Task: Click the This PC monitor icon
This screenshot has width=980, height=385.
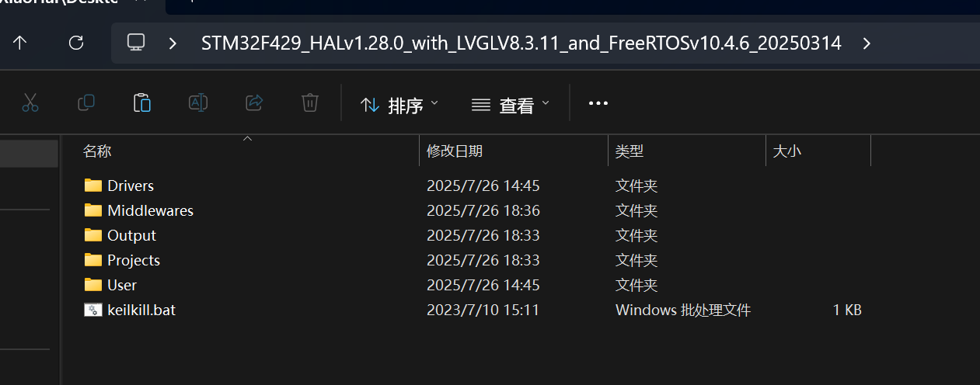Action: [x=136, y=43]
